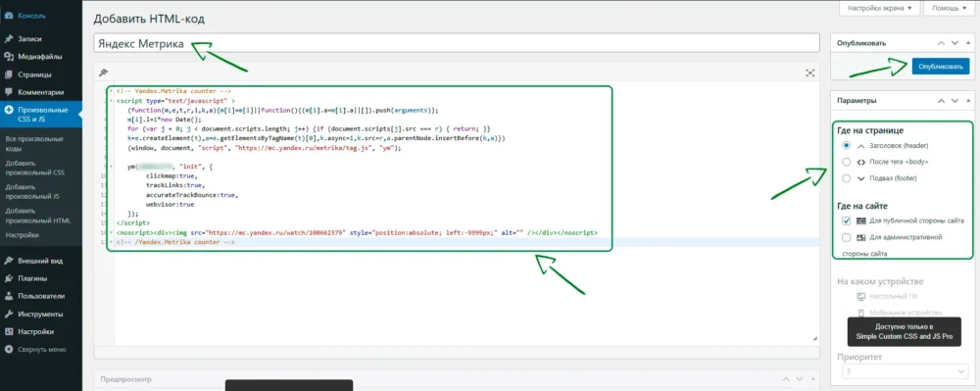Click Инструменты menu label

[x=40, y=315]
